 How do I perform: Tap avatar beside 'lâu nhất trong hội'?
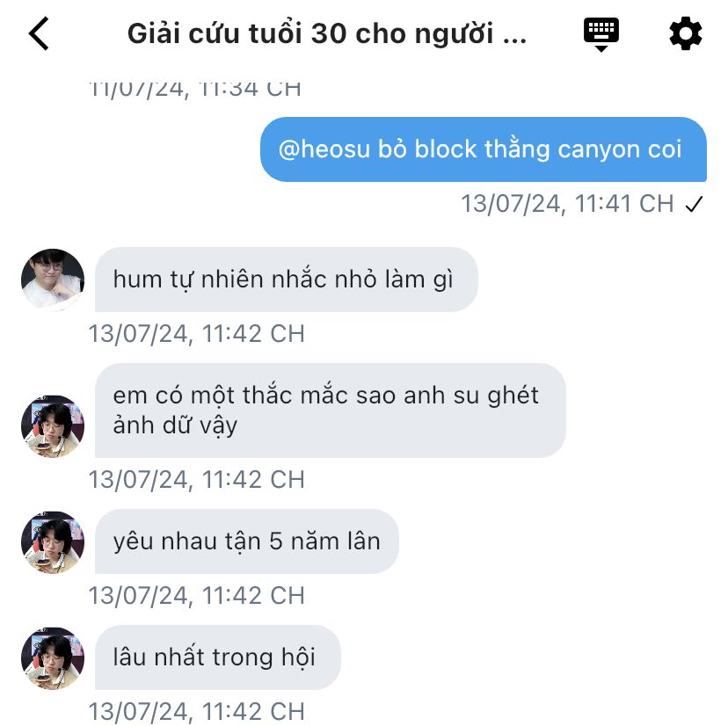pos(53,657)
